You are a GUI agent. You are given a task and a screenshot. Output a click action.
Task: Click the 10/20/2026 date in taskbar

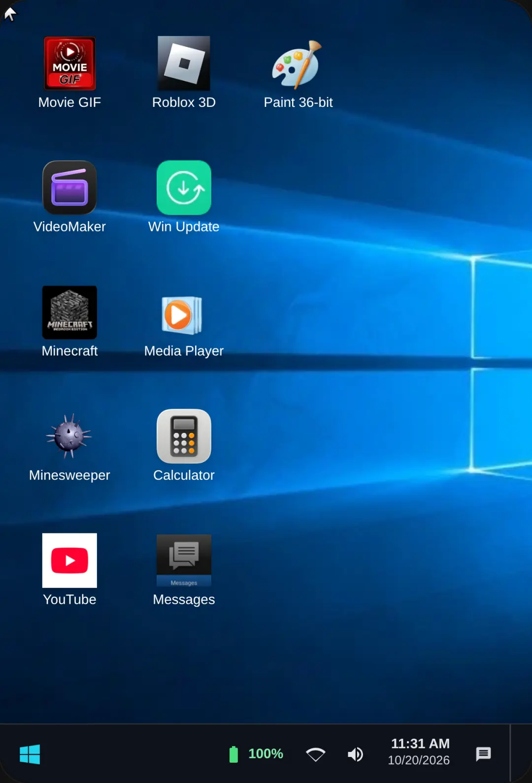click(x=419, y=760)
